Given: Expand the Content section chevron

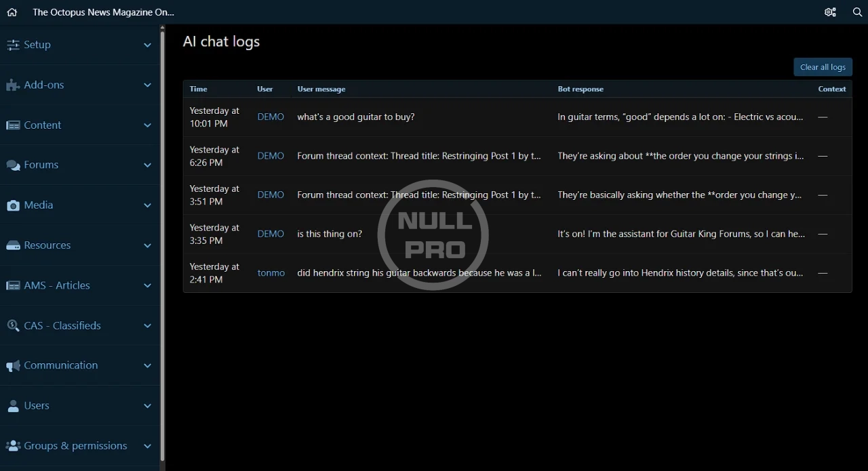Looking at the screenshot, I should (x=147, y=125).
